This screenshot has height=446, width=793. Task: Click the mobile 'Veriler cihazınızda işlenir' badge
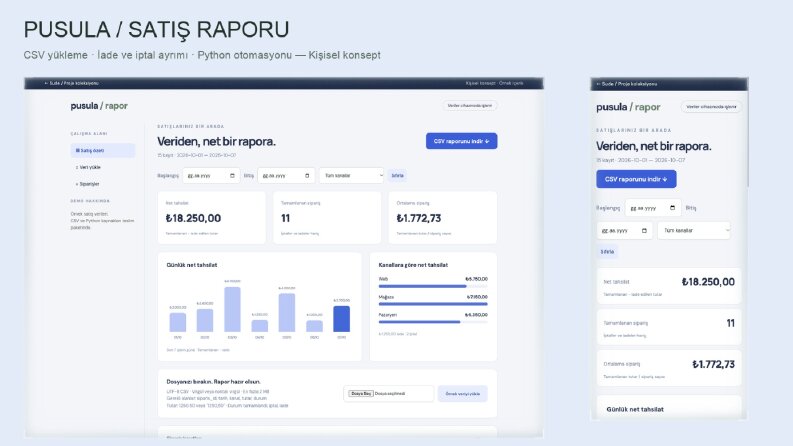click(x=711, y=107)
